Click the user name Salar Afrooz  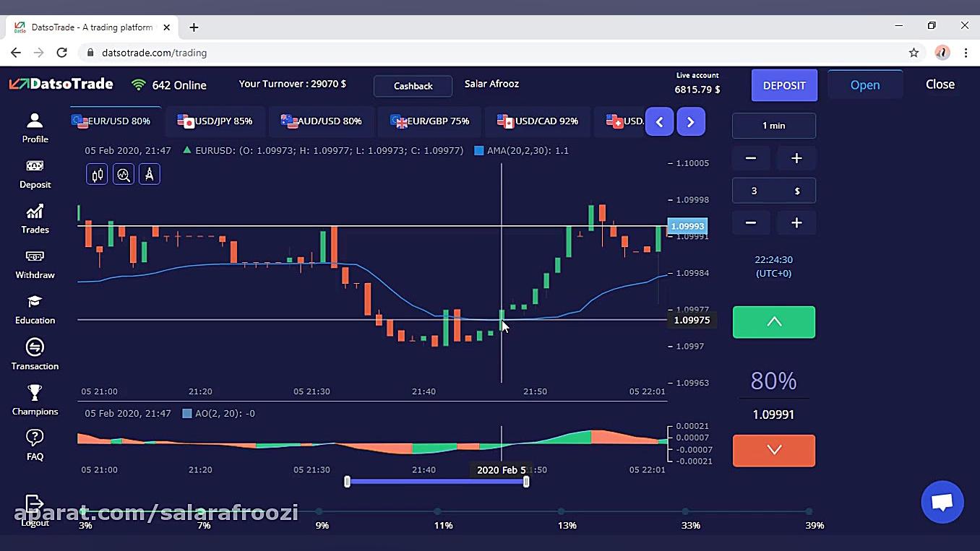click(x=491, y=84)
